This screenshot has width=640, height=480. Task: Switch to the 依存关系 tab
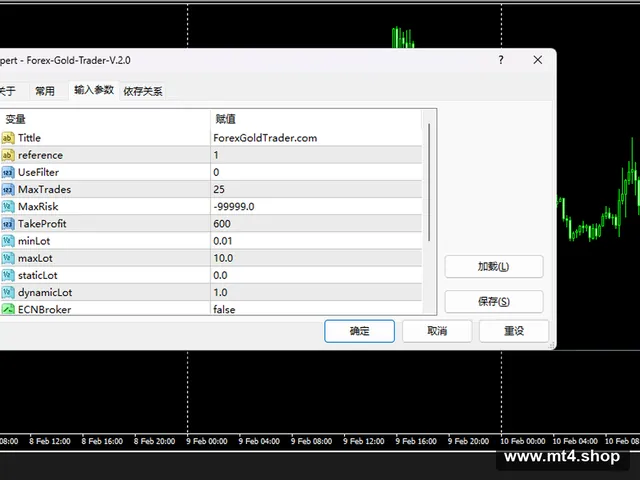pyautogui.click(x=143, y=91)
